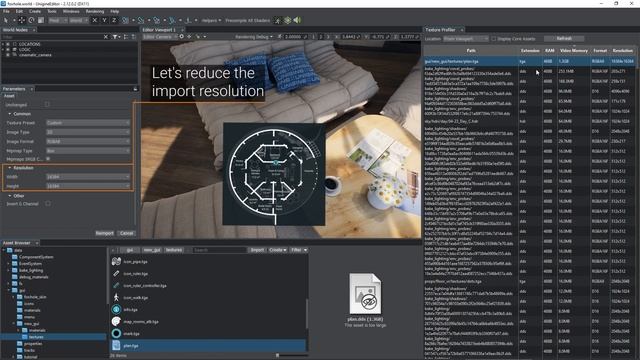The image size is (640, 360).
Task: Activate the Scale manipulator tool
Action: 41,20
